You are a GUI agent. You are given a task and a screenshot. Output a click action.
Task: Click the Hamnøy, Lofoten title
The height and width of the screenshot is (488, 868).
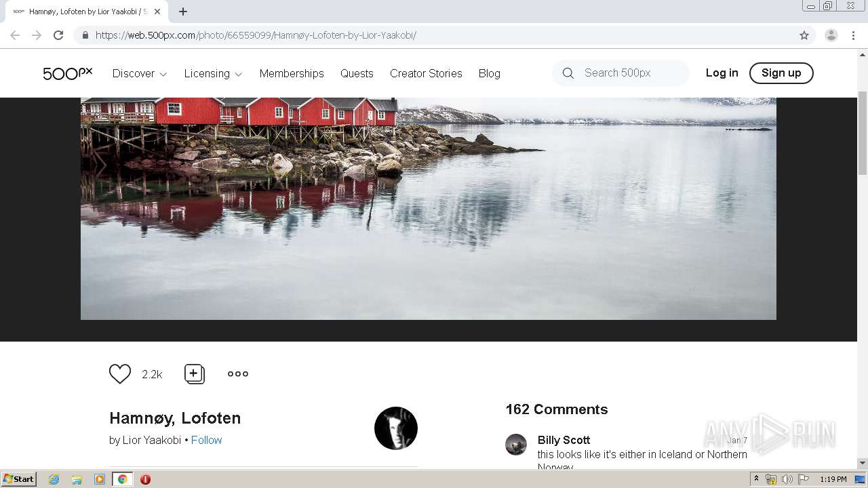(x=175, y=418)
